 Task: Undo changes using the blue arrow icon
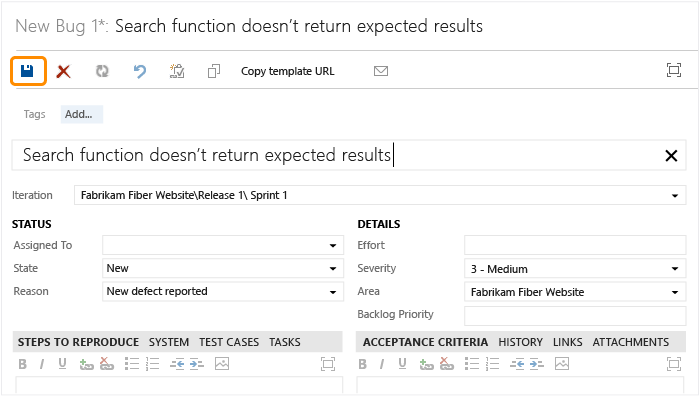[x=140, y=71]
